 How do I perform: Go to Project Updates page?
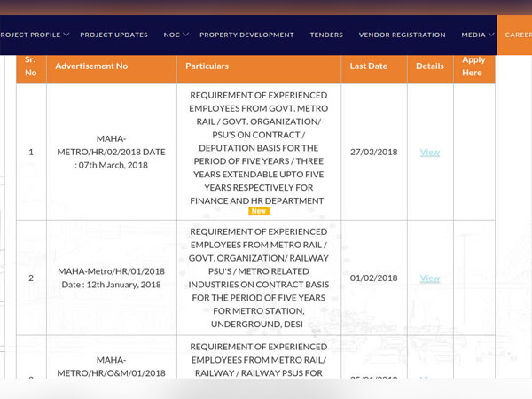pyautogui.click(x=113, y=35)
